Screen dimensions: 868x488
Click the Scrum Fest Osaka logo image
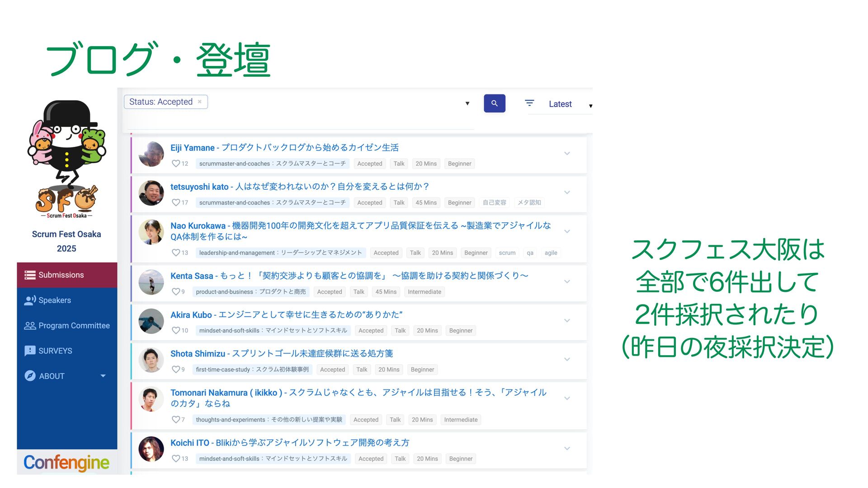click(x=66, y=160)
